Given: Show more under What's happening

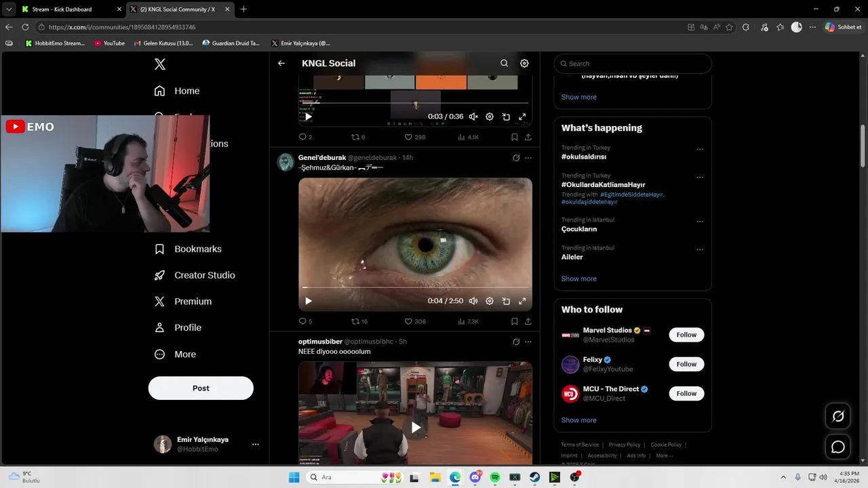Looking at the screenshot, I should pos(579,279).
